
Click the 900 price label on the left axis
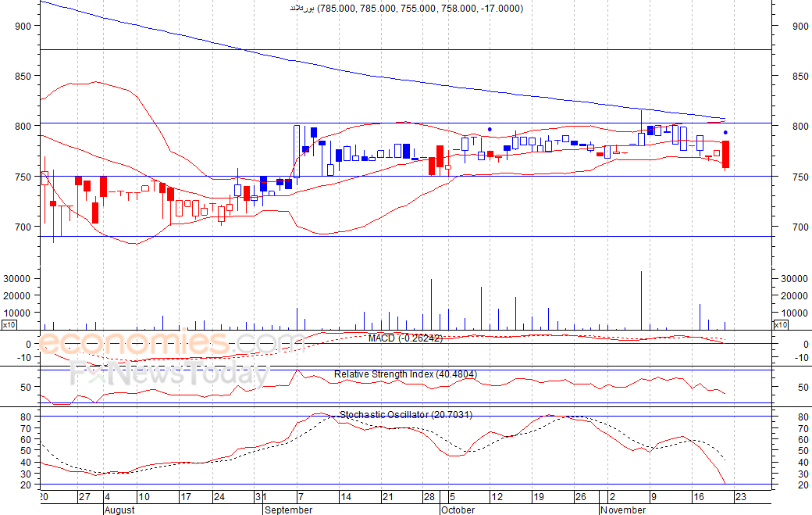coord(23,26)
